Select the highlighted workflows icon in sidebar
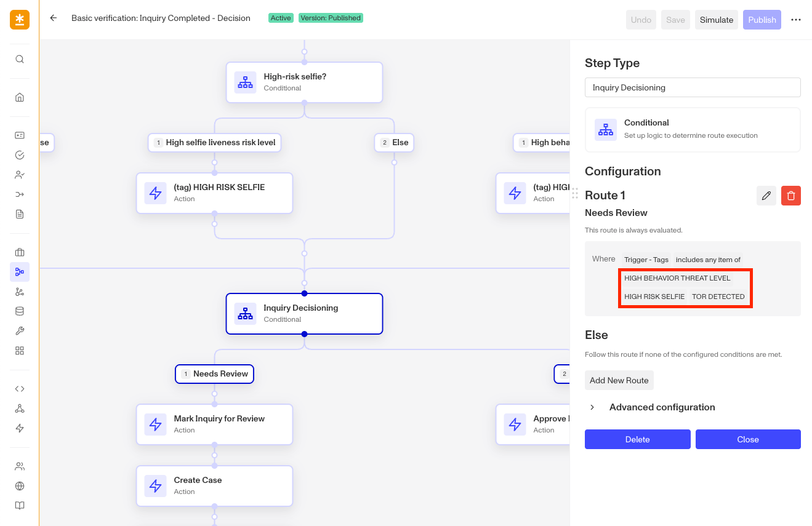 click(20, 272)
